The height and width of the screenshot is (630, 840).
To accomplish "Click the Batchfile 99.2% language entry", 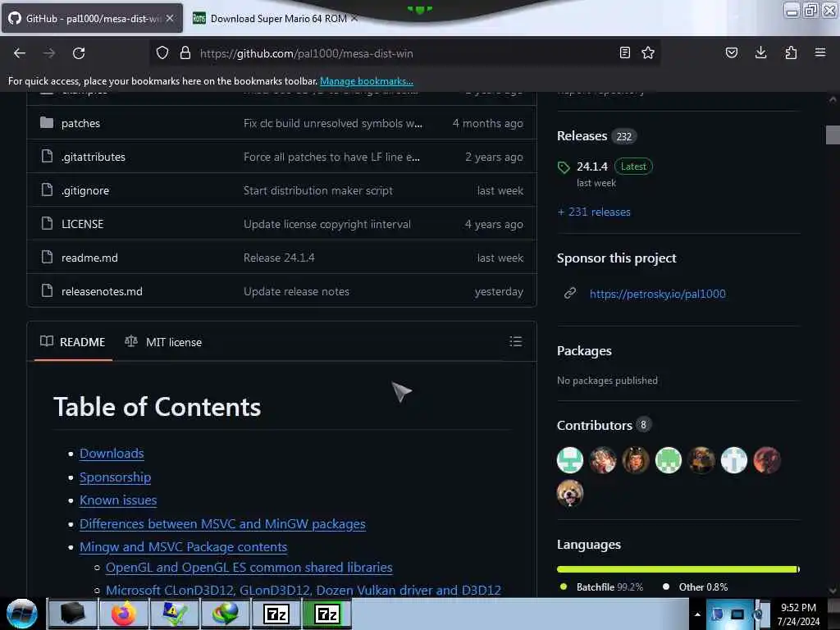I will coord(600,587).
